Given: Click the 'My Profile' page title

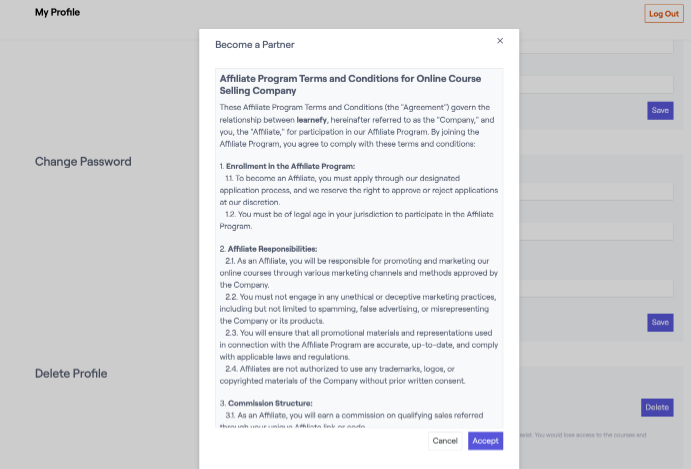Looking at the screenshot, I should (x=57, y=13).
